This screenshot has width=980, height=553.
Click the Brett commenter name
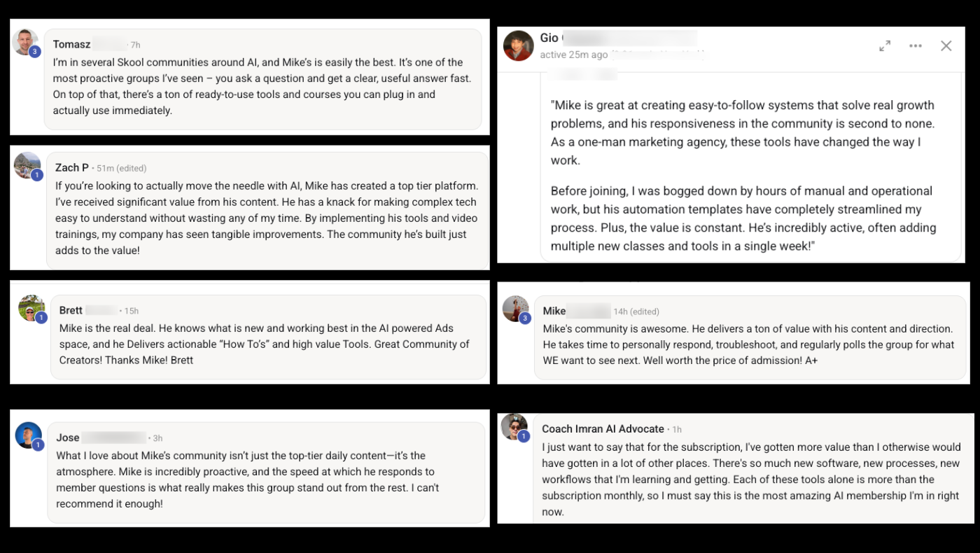(x=71, y=310)
